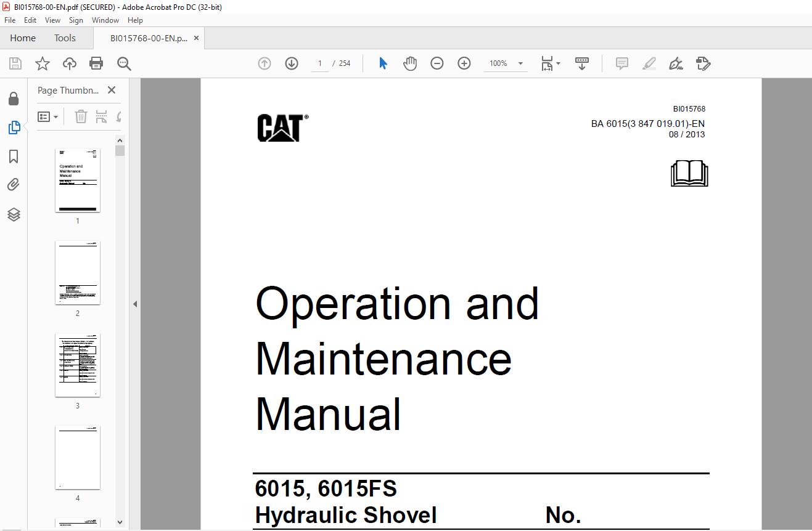Close the BI015768-00-EN.pdf tab
Screen dimensions: 812x531
[x=196, y=38]
